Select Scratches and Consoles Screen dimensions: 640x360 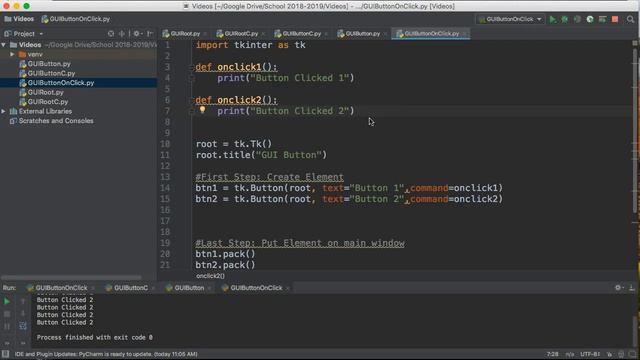(56, 121)
